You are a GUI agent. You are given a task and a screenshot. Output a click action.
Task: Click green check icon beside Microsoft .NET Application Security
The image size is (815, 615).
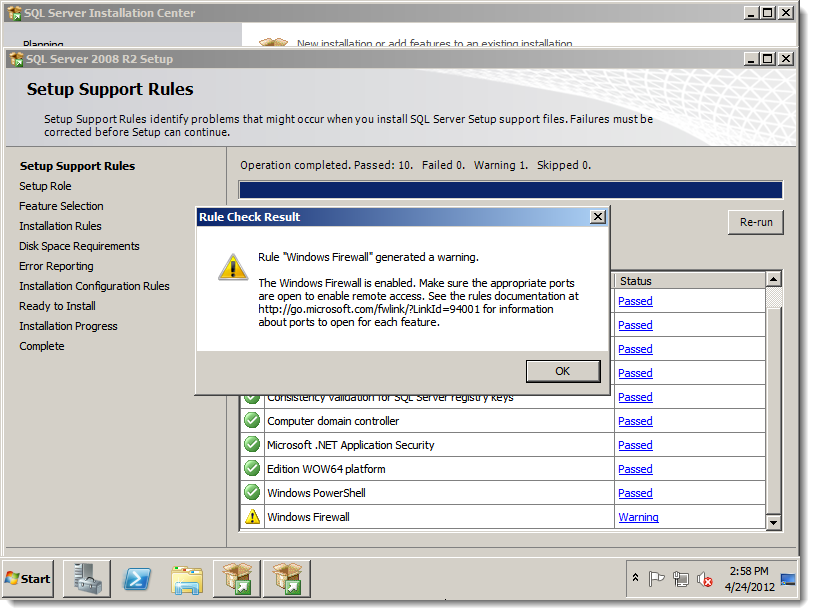click(252, 444)
